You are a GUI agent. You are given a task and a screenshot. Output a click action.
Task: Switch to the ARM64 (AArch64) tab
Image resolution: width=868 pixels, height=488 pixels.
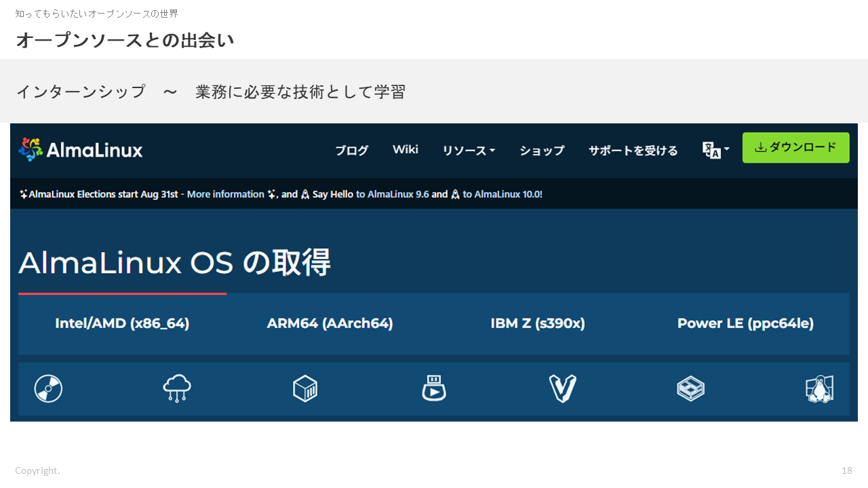(330, 323)
